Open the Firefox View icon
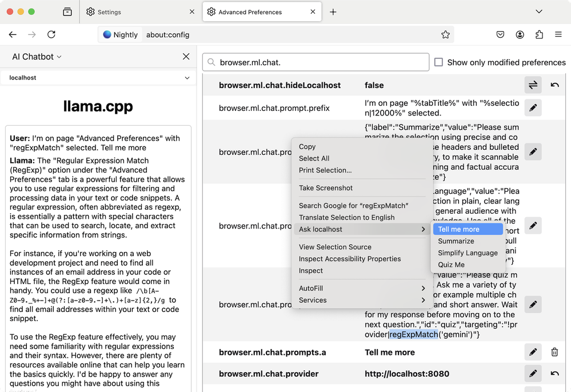This screenshot has width=571, height=392. point(67,11)
